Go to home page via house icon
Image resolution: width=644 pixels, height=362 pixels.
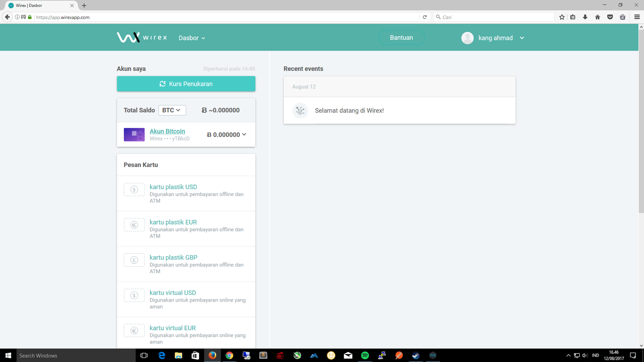(x=598, y=17)
